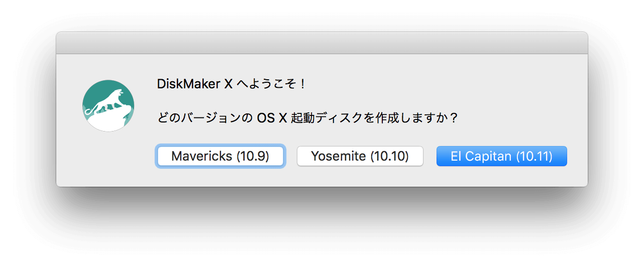Click the "DiskMaker X" name in the greeting

point(195,84)
